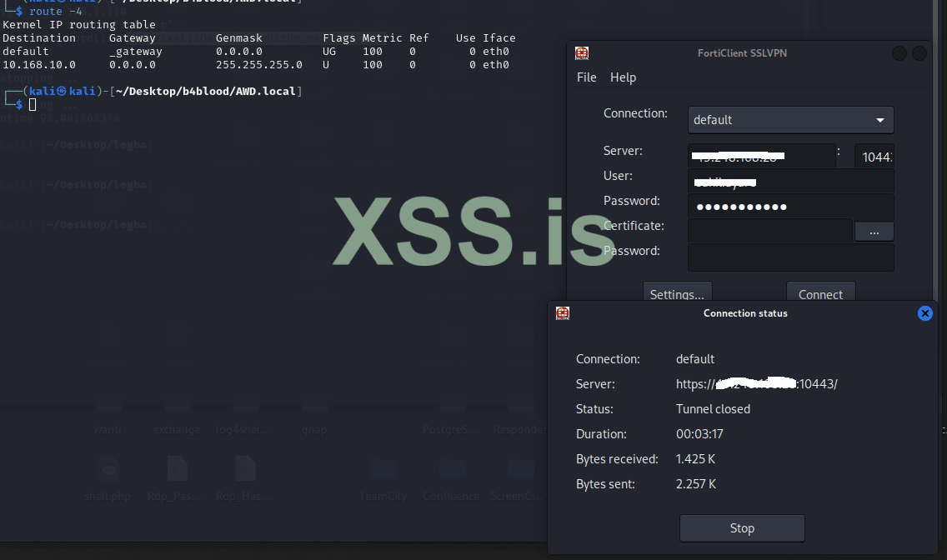947x560 pixels.
Task: Click the empty Certificate path field
Action: (x=769, y=231)
